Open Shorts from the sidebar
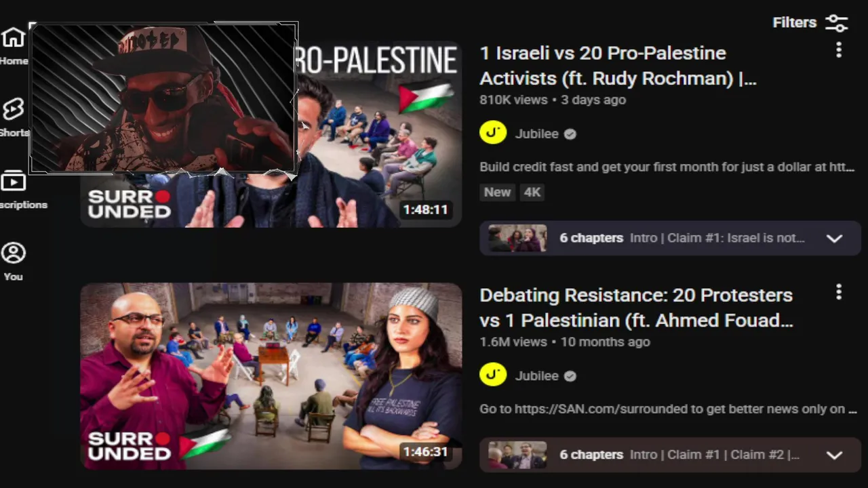The height and width of the screenshot is (488, 868). coord(14,117)
